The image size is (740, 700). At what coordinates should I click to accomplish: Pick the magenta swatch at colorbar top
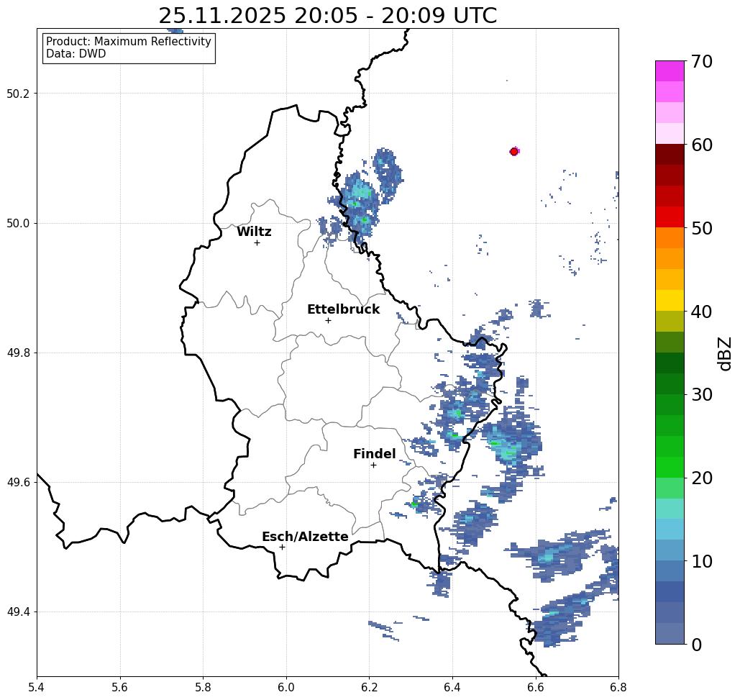[x=670, y=71]
